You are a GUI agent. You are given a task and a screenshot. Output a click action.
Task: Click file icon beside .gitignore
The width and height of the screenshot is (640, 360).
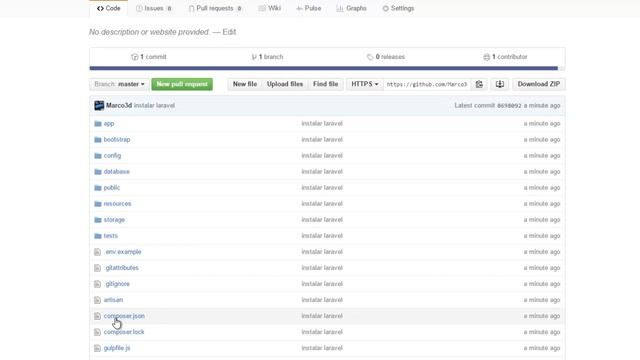97,284
